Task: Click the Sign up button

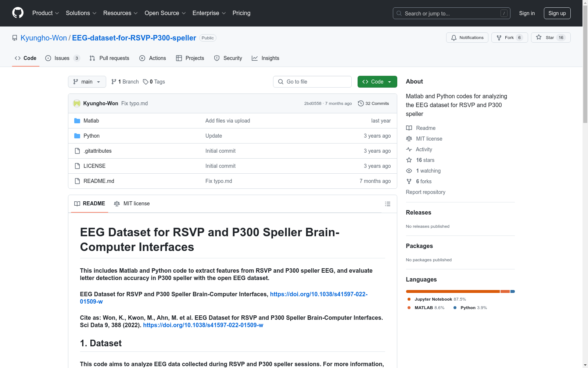Action: [557, 13]
